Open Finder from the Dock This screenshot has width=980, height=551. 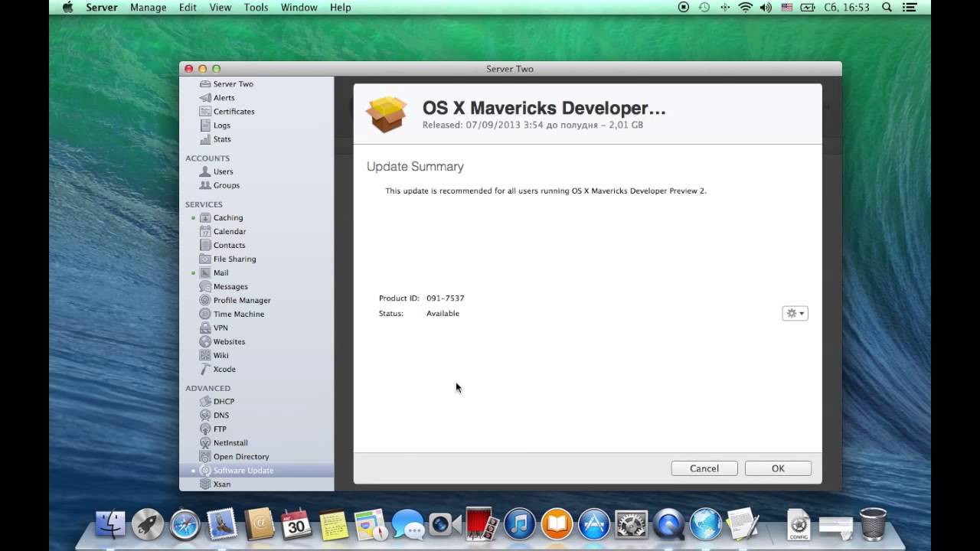(110, 524)
